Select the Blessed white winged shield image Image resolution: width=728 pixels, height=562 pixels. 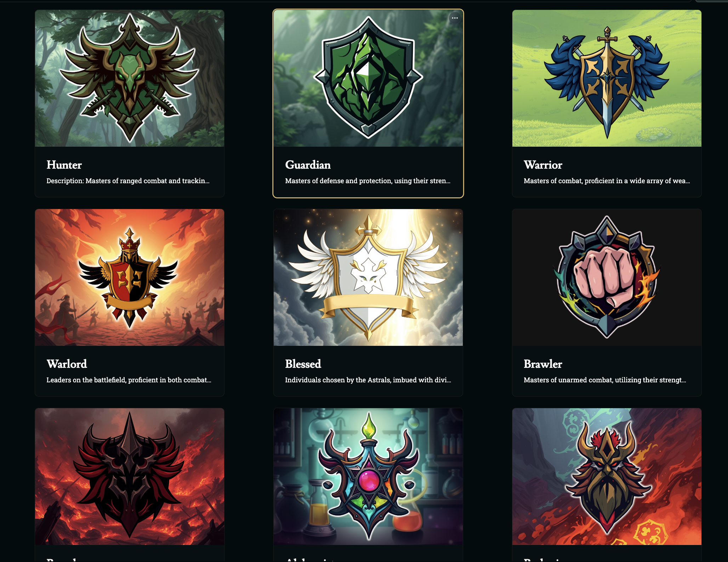tap(368, 277)
